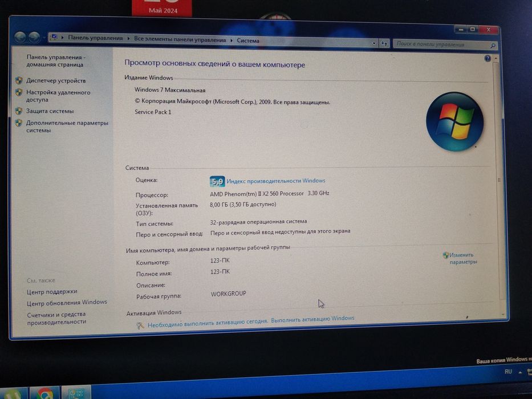Click the search magnifier icon
The height and width of the screenshot is (399, 532).
click(493, 46)
